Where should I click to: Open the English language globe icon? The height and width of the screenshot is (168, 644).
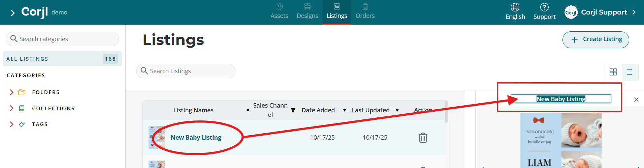coord(515,7)
